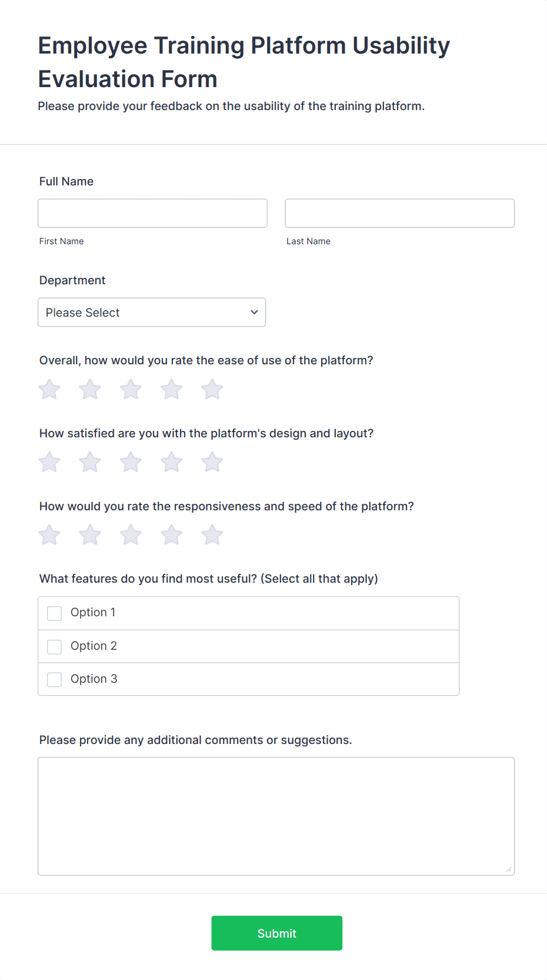
Task: Enable Option 2 in useful features
Action: 54,646
